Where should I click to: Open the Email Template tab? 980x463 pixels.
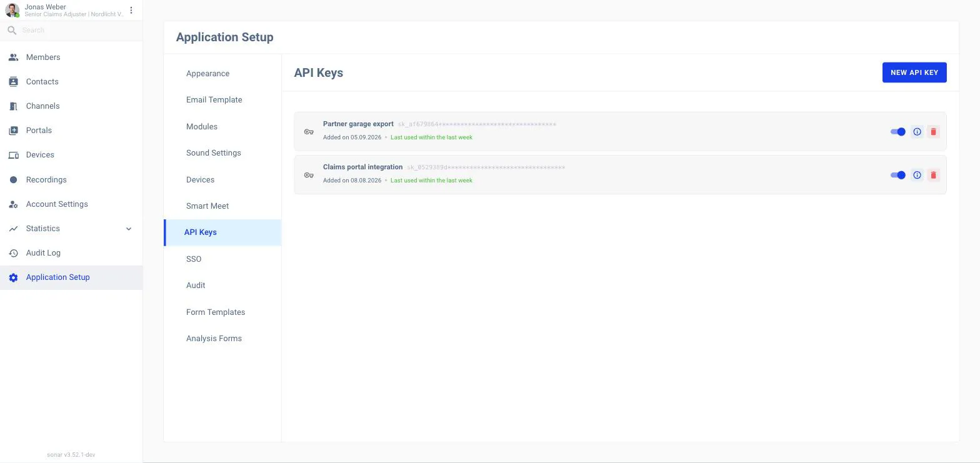[222, 100]
